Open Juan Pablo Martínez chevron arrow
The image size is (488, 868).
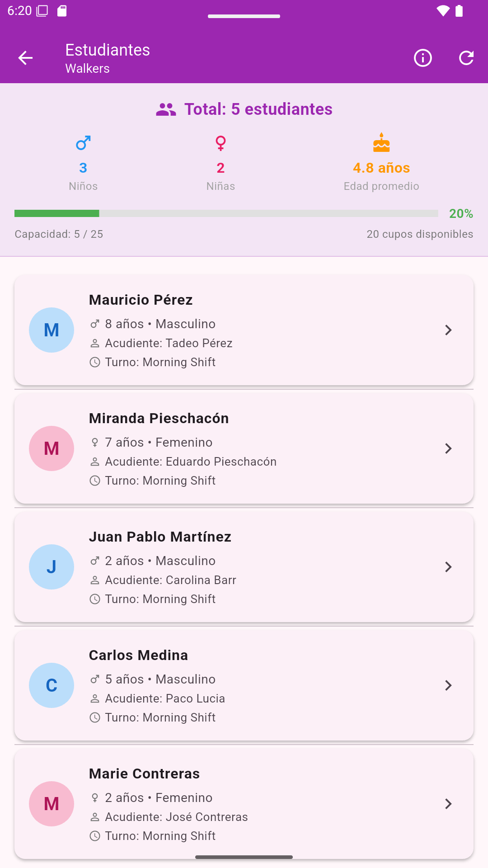pos(448,567)
